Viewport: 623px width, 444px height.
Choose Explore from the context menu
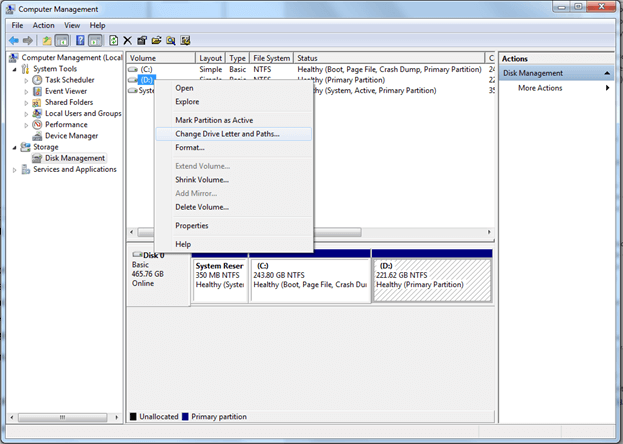pyautogui.click(x=234, y=102)
